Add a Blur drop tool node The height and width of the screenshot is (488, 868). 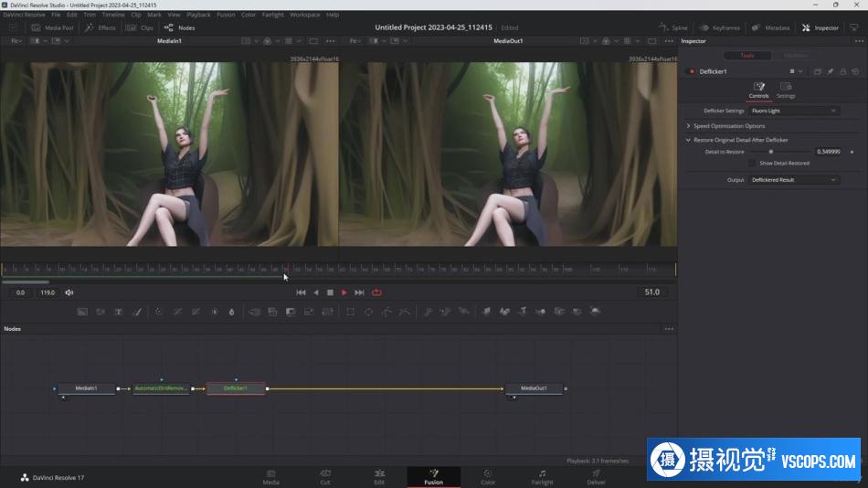231,312
